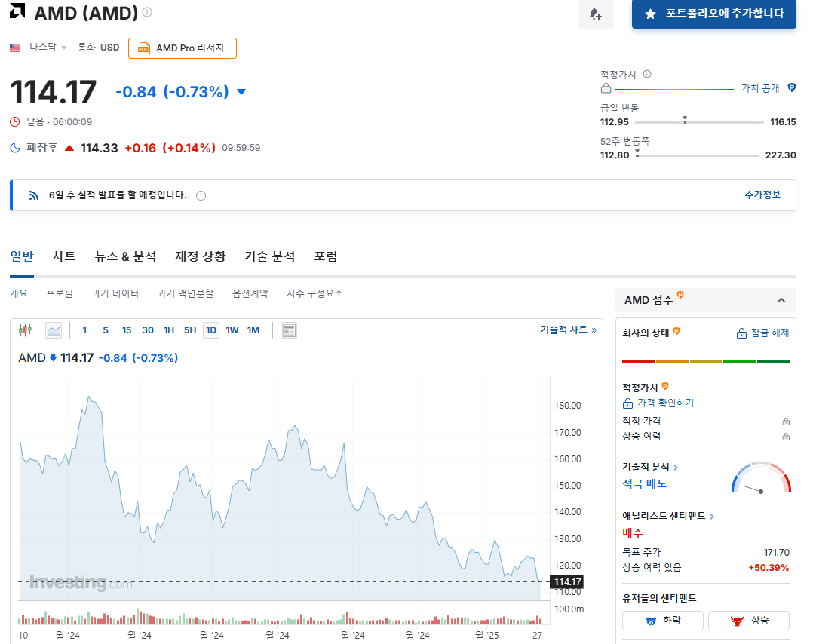Screen dimensions: 813x644
Task: Switch to the 기술 분석 tab
Action: [x=269, y=256]
